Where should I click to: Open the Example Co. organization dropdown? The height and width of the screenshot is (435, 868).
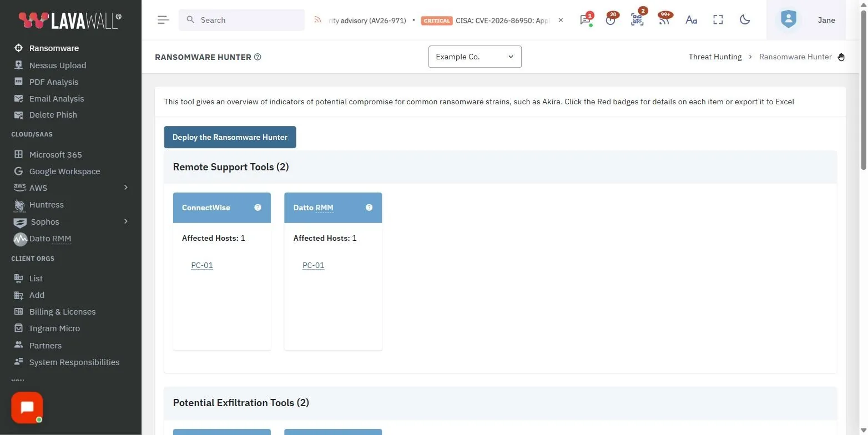[475, 57]
